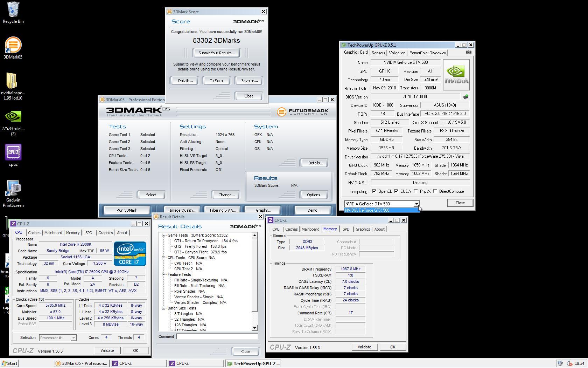Viewport: 588px width, 368px height.
Task: Click the Comment input field in Result Details
Action: click(x=217, y=337)
